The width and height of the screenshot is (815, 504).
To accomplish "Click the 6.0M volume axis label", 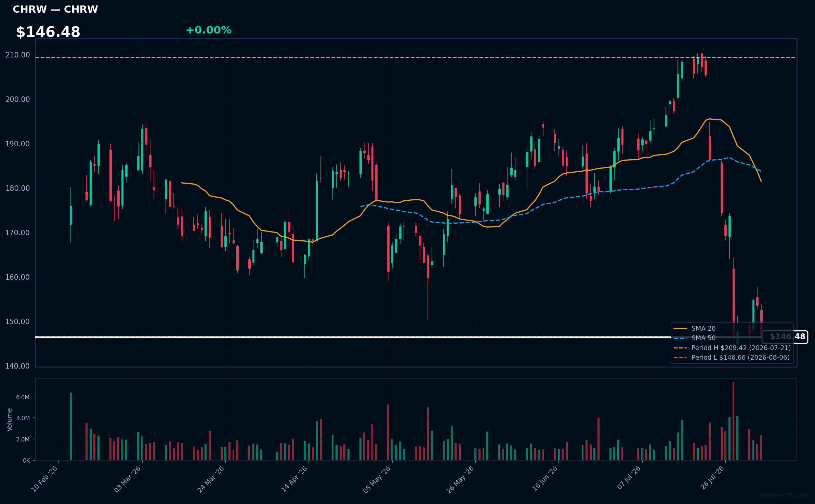I will [x=23, y=397].
